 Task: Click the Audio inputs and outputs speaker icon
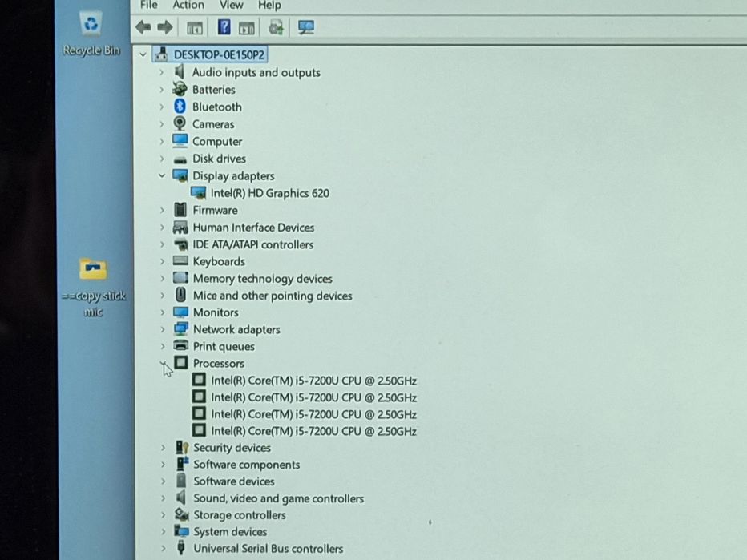tap(180, 72)
